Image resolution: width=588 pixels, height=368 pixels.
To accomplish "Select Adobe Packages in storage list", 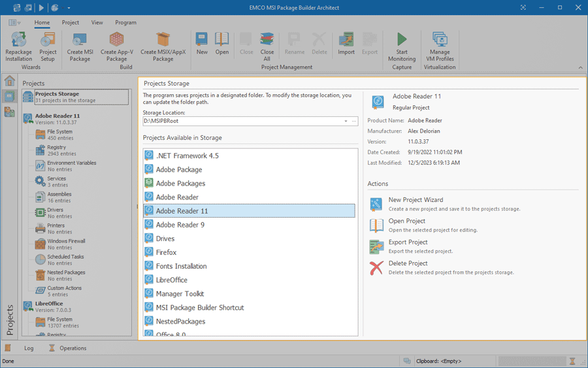I will (x=250, y=184).
